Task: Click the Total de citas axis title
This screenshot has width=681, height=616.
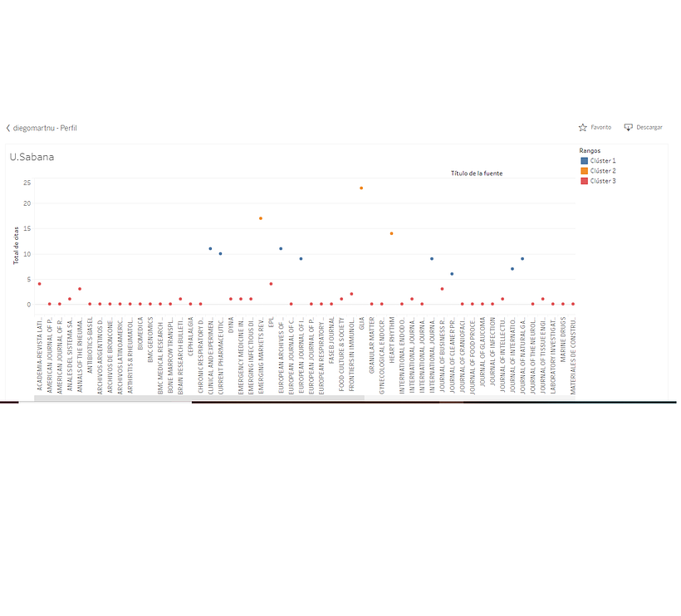Action: coord(16,245)
